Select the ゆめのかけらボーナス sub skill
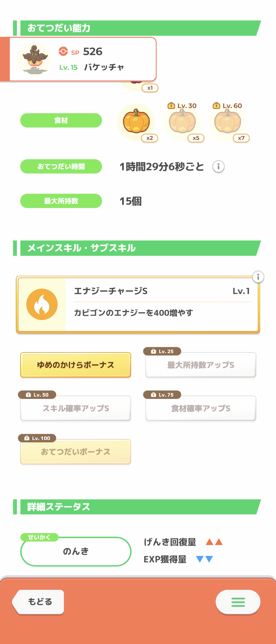Viewport: 276px width, 644px height. coord(76,365)
